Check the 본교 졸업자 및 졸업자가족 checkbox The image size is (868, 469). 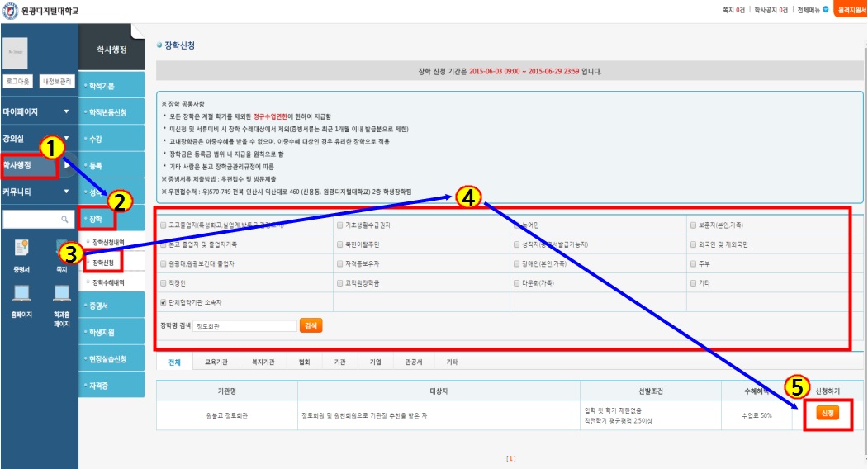pyautogui.click(x=164, y=244)
